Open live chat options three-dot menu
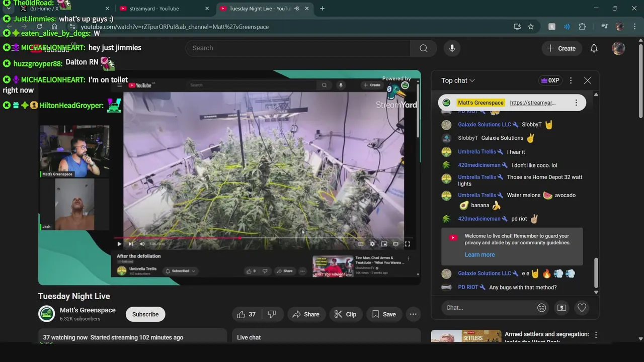The height and width of the screenshot is (362, 644). [571, 80]
